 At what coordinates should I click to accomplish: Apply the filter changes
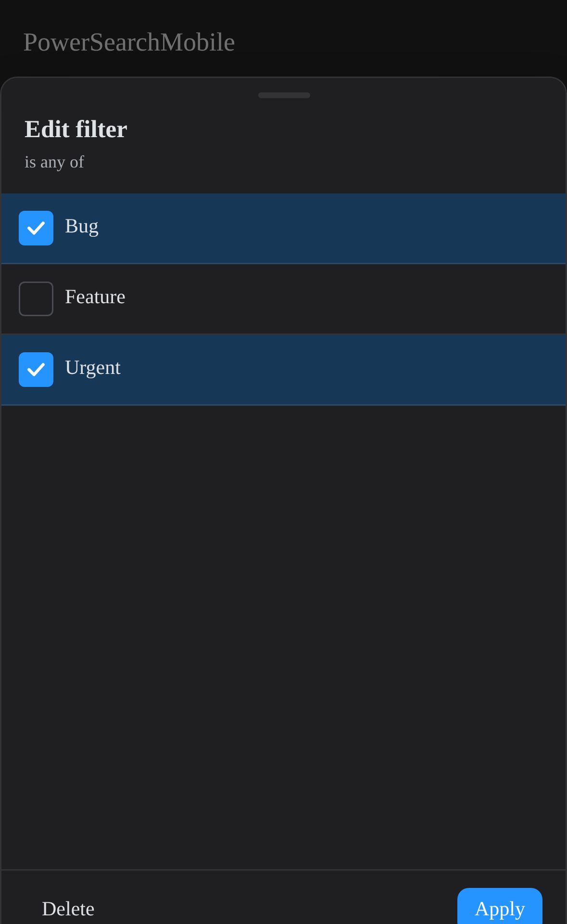pos(500,908)
